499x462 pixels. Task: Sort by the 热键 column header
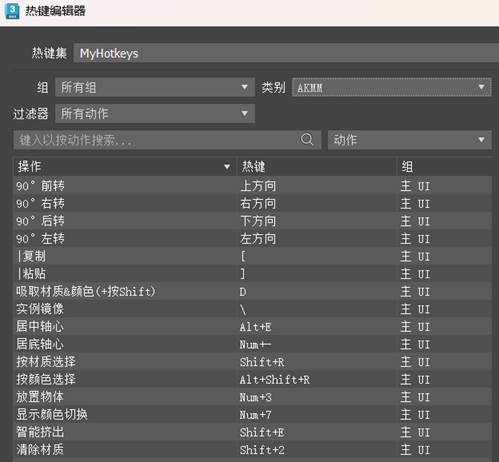pyautogui.click(x=317, y=166)
